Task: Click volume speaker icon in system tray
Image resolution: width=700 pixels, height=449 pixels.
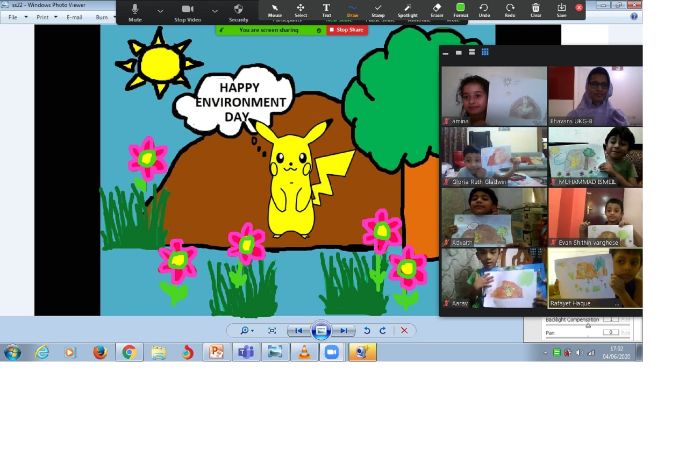Action: (579, 353)
